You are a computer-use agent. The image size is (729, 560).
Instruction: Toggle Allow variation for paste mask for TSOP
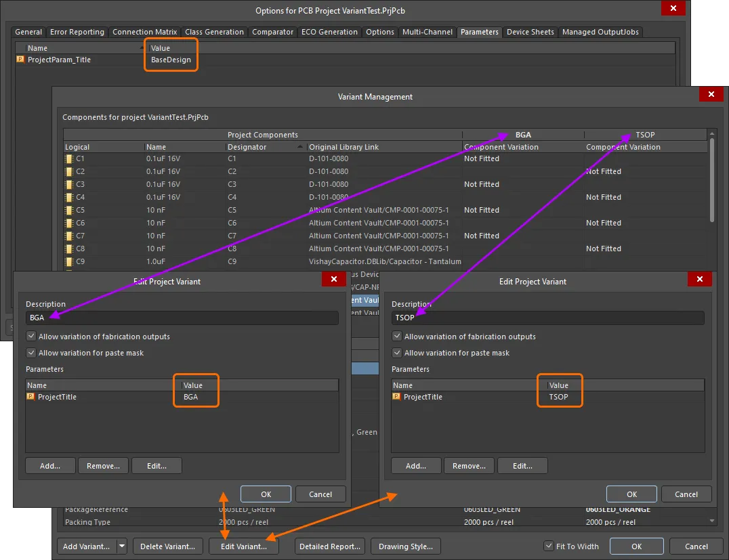click(x=397, y=353)
